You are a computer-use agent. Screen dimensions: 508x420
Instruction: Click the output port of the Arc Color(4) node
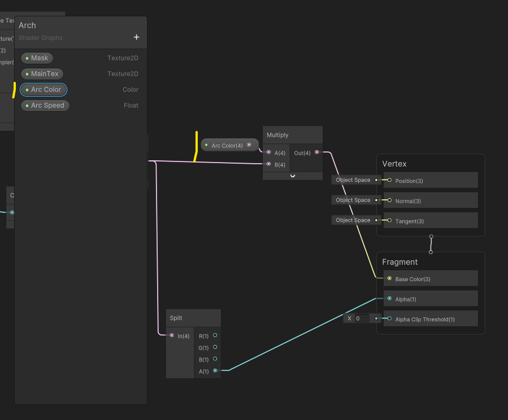coord(249,145)
